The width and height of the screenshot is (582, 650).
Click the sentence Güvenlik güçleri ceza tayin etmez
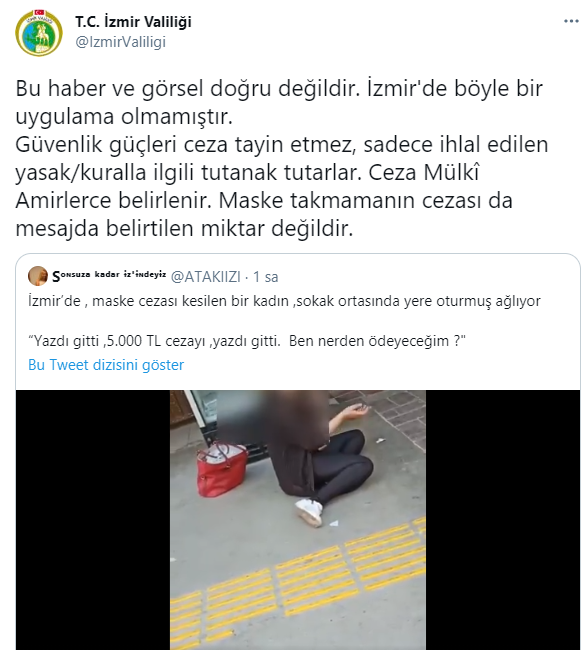184,145
